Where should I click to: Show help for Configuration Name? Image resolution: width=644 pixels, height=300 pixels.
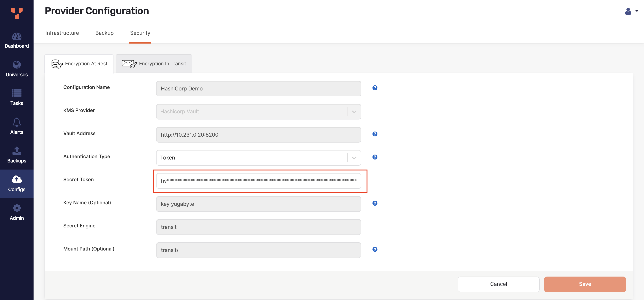pos(375,88)
